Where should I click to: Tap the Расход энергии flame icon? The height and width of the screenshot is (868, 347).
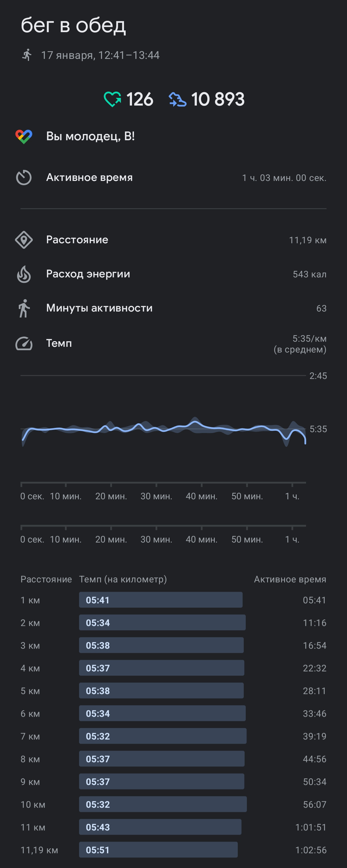pos(24,274)
